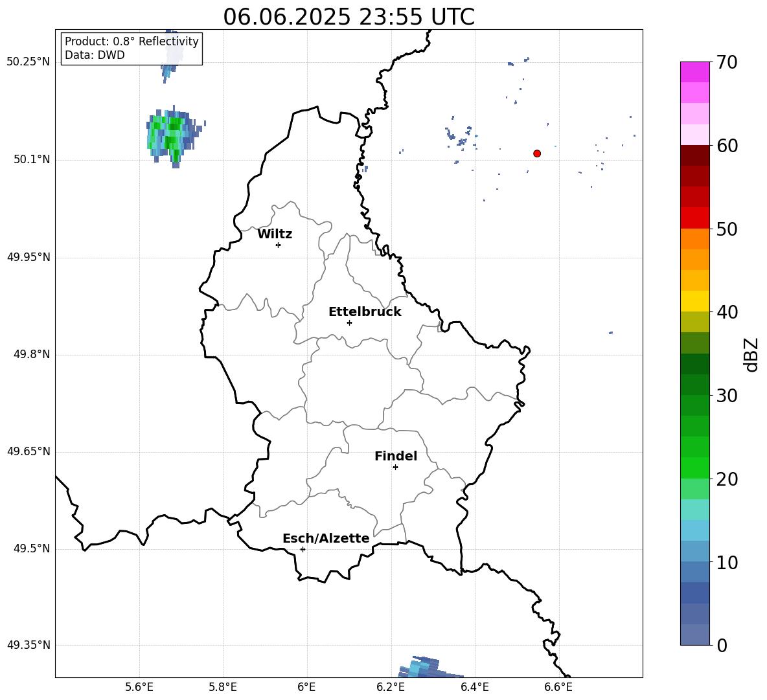Click the 6°E longitude label
Image resolution: width=767 pixels, height=700 pixels.
pyautogui.click(x=306, y=687)
